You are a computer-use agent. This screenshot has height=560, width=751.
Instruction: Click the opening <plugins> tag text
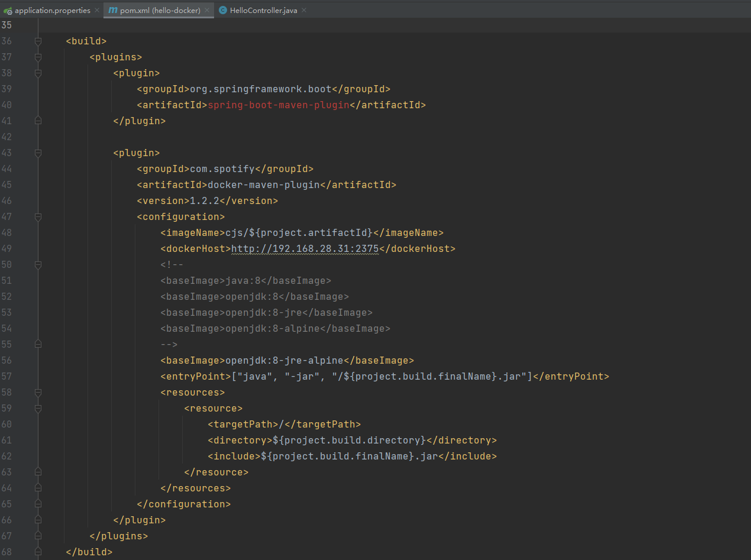click(x=116, y=57)
